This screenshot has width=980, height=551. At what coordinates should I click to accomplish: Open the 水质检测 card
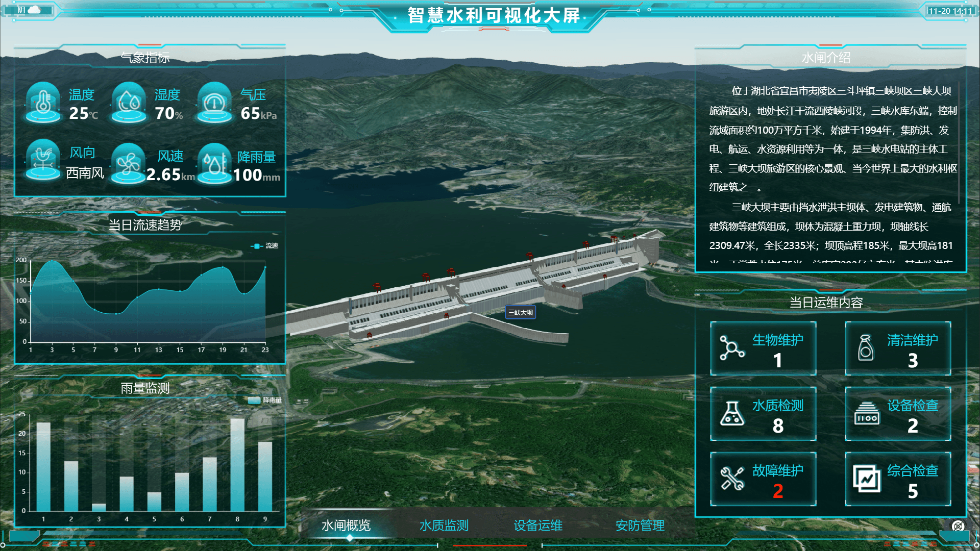coord(763,414)
